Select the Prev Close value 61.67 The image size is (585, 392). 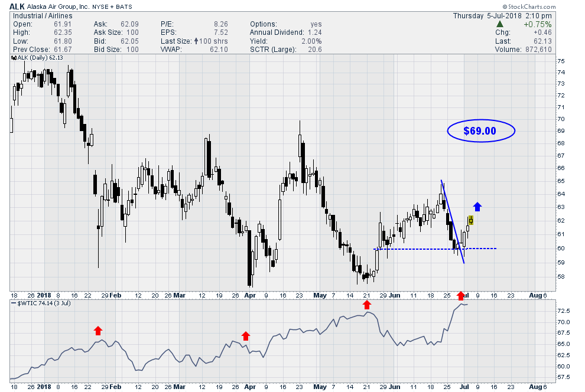click(x=61, y=49)
